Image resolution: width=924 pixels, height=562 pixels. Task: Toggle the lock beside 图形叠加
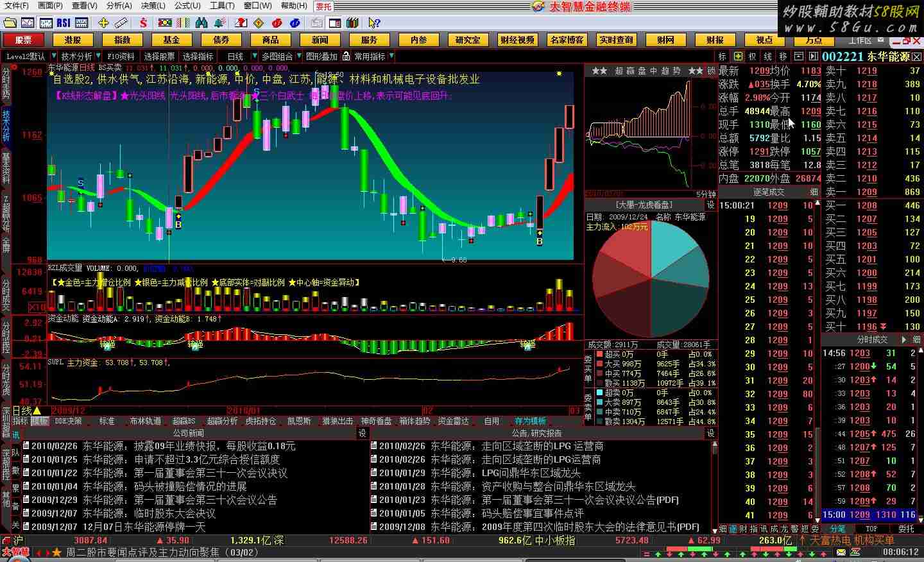[x=346, y=56]
